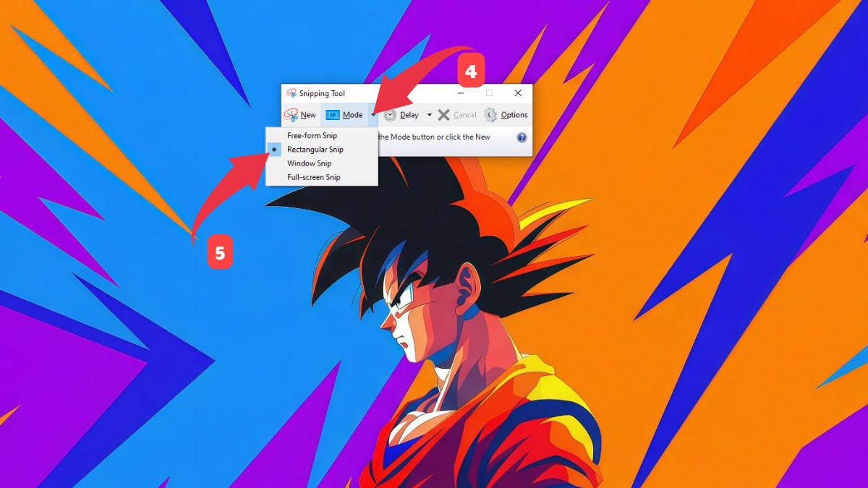This screenshot has height=488, width=868.
Task: Click the blue rectangle icon on the Mode button
Action: (331, 115)
